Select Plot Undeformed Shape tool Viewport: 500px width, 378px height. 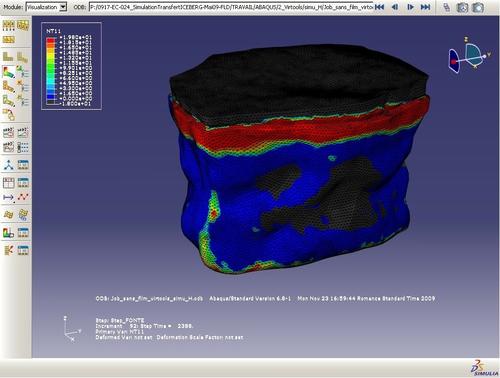pyautogui.click(x=8, y=56)
